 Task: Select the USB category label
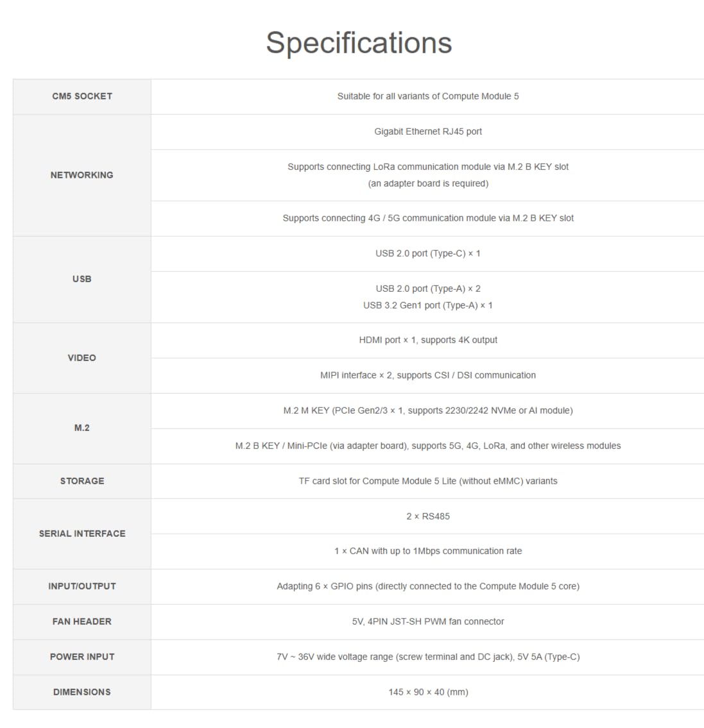point(82,279)
